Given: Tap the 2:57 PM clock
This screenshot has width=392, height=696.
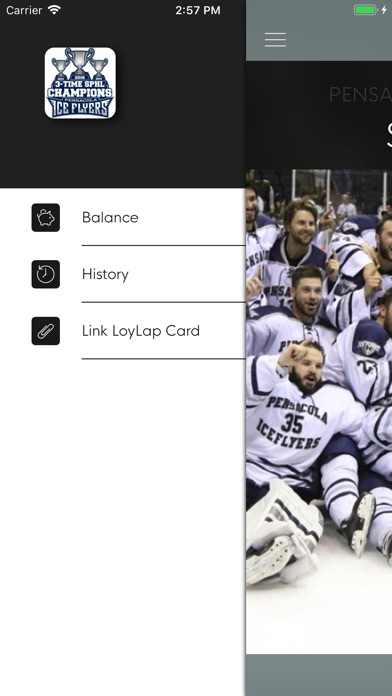Looking at the screenshot, I should point(198,10).
